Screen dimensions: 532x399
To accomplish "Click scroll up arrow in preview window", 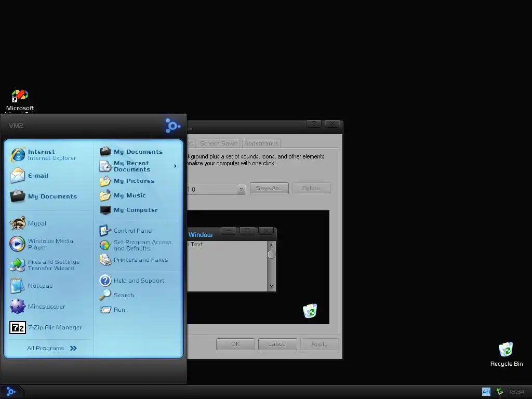I will click(271, 245).
